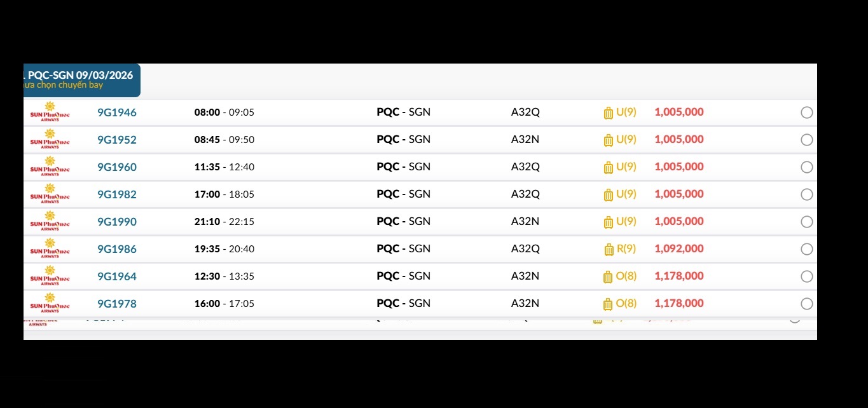
Task: Click the 1,092,000 fare price
Action: point(679,249)
